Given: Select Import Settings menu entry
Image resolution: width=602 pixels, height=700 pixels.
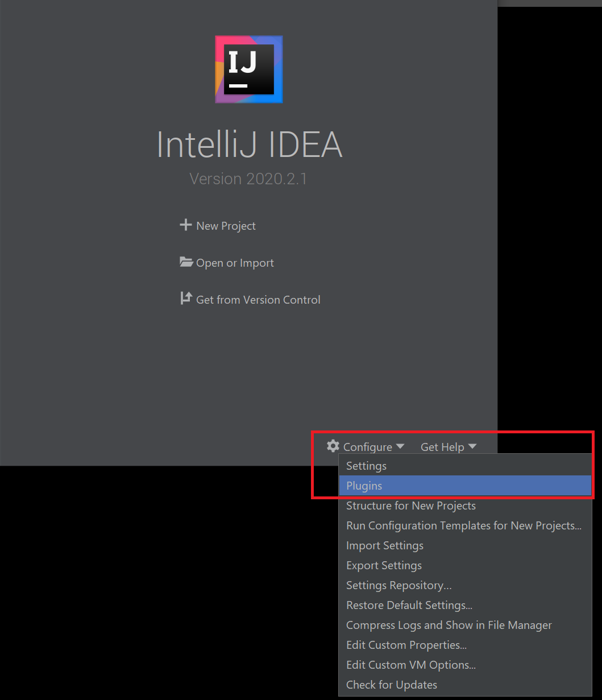Looking at the screenshot, I should (465, 545).
